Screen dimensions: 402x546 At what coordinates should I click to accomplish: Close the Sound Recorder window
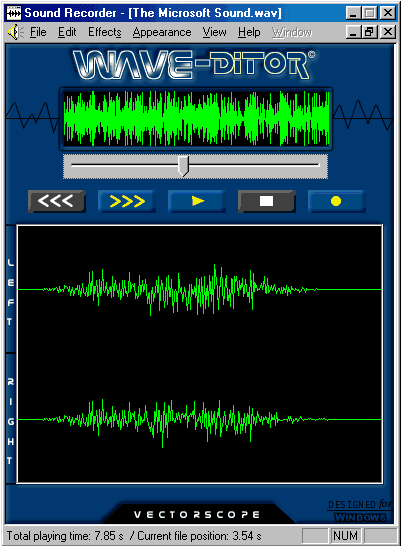click(388, 13)
